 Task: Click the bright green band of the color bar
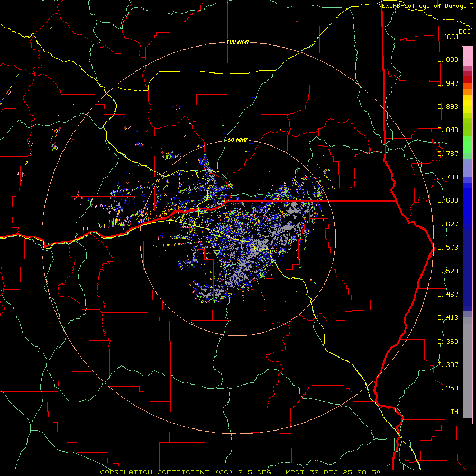point(467,144)
